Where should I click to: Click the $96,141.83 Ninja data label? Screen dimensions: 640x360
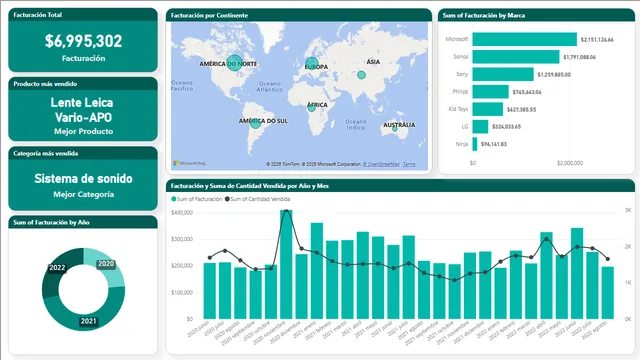tap(494, 144)
